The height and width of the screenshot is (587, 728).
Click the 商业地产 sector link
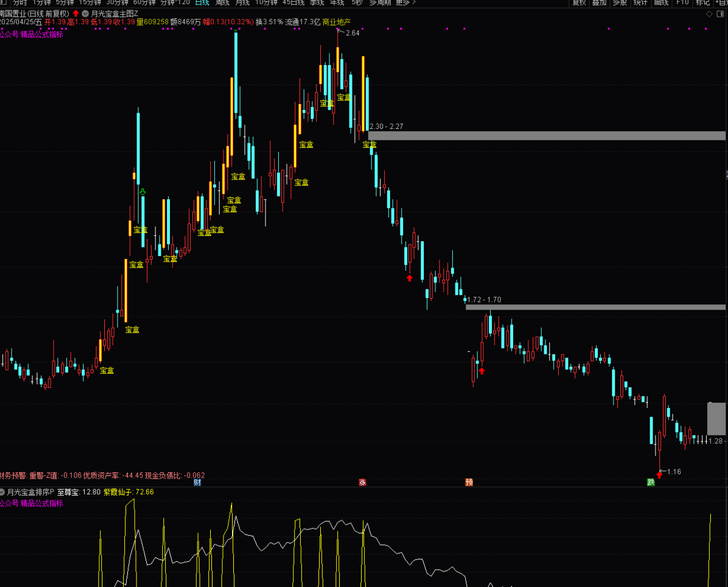[x=336, y=22]
